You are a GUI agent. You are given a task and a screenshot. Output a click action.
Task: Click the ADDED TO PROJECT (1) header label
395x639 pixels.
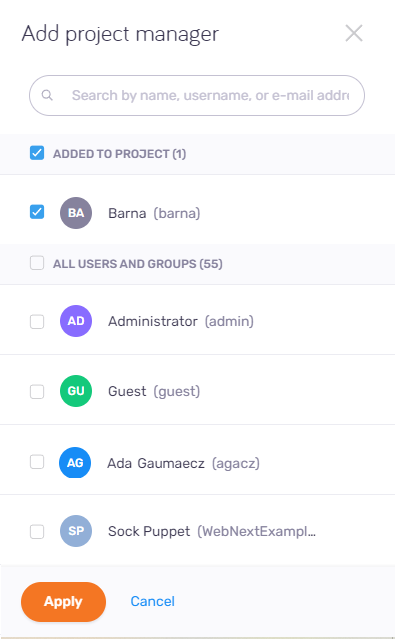pos(119,154)
